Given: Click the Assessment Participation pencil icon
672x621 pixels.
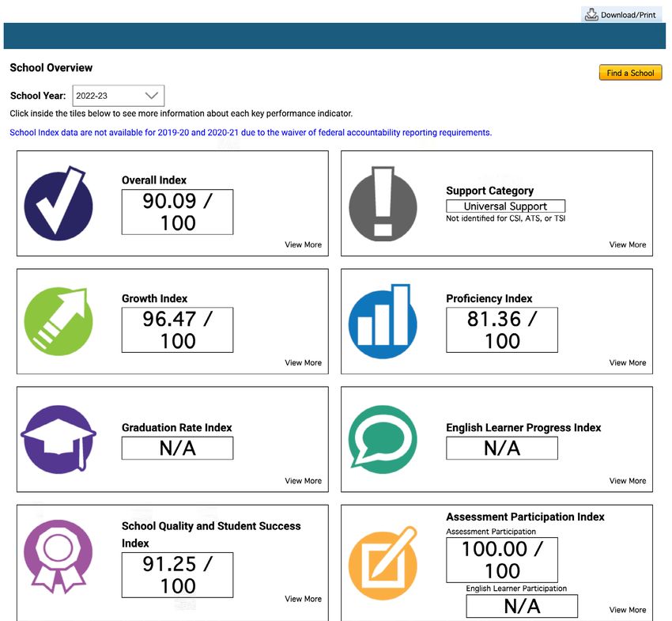Looking at the screenshot, I should click(383, 563).
